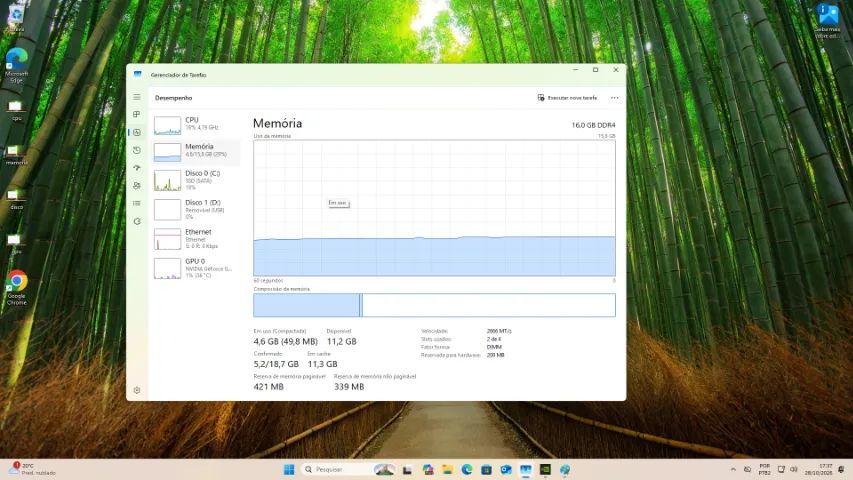Click the "16,0 GB DDR4" label

click(593, 125)
